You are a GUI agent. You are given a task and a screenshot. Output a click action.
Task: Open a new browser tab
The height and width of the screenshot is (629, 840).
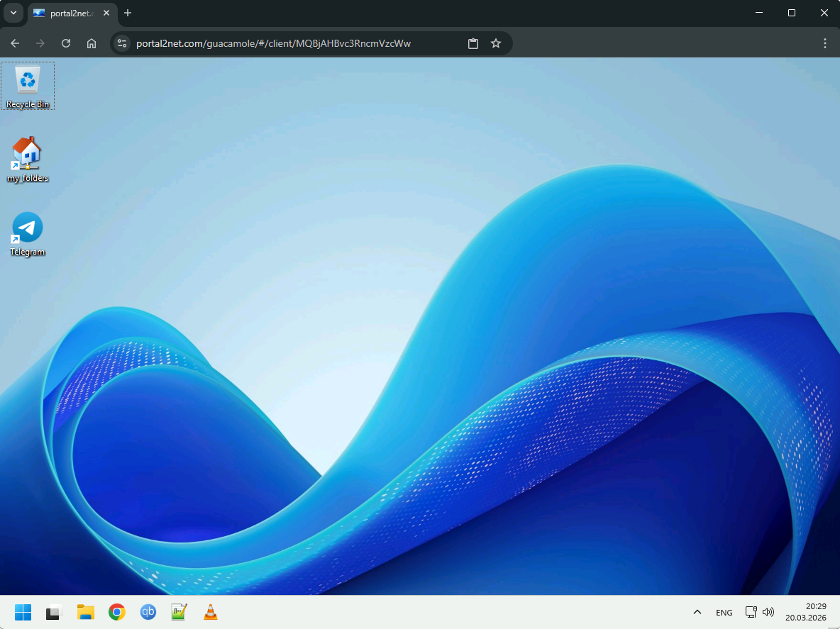(128, 13)
